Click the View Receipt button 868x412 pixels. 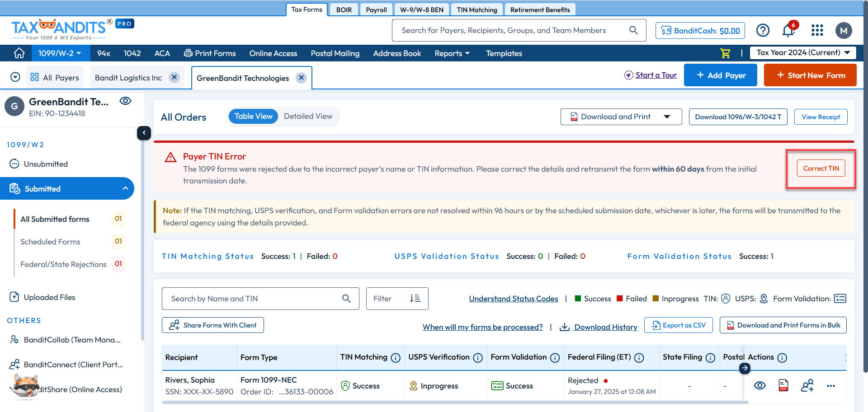[x=821, y=117]
